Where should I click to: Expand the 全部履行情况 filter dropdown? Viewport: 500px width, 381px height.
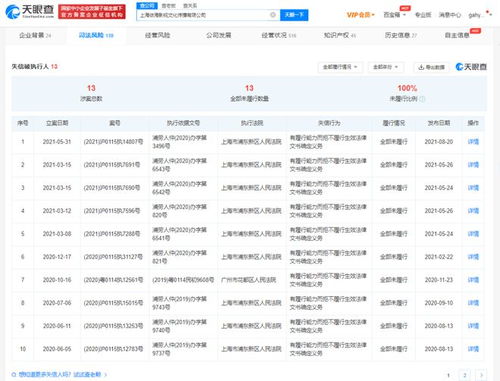(x=340, y=67)
